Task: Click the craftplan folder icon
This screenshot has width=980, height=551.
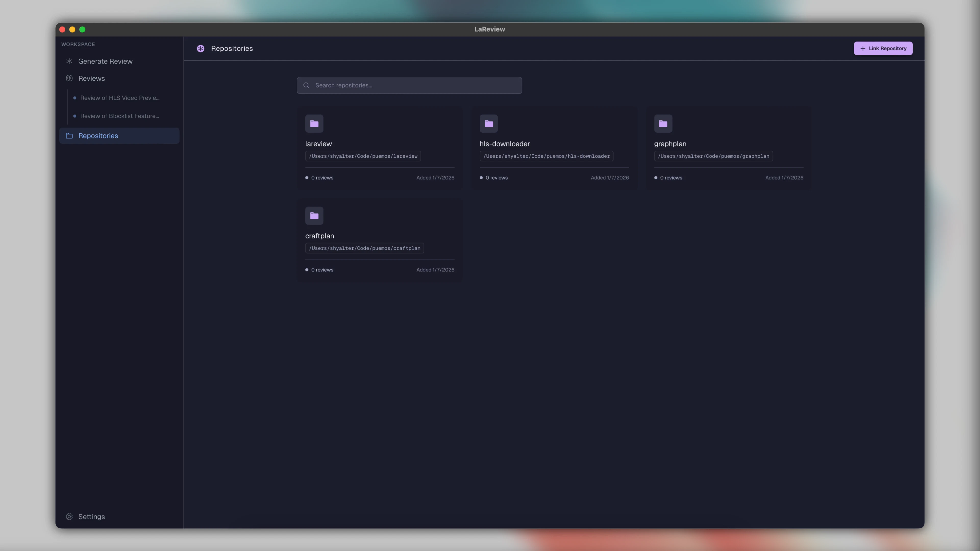Action: (314, 215)
